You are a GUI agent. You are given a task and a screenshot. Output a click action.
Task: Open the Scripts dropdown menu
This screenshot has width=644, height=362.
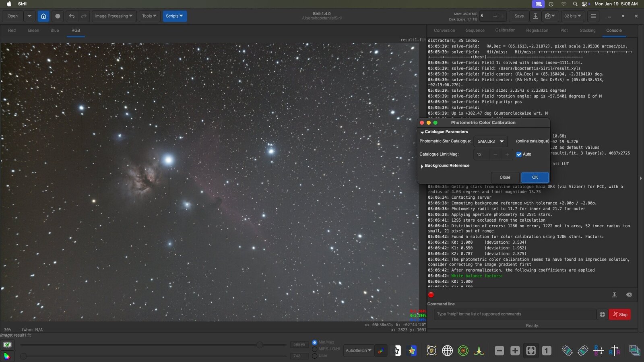[x=174, y=16]
